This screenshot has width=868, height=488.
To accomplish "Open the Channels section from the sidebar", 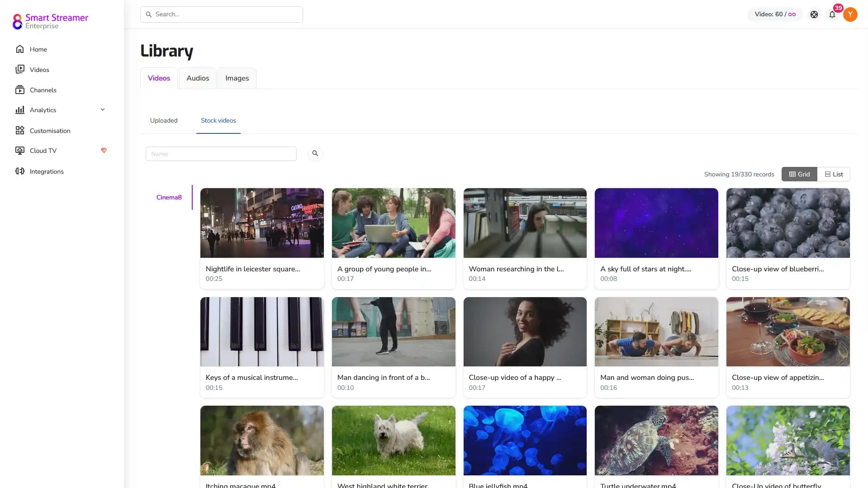I will 43,90.
